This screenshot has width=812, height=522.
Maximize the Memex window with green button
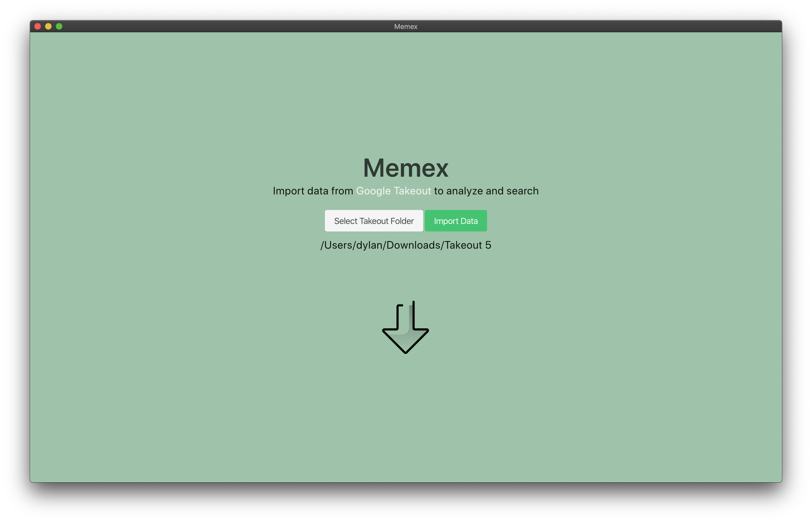pos(59,26)
